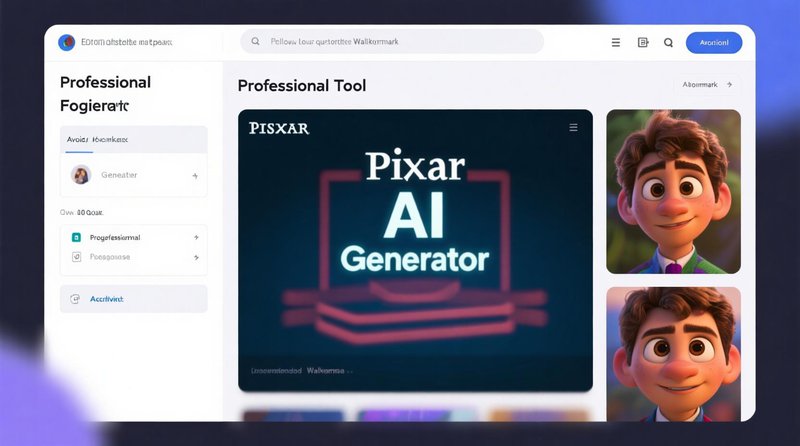This screenshot has width=800, height=446.
Task: Expand the Progefessiornal row using its arrow
Action: (195, 238)
